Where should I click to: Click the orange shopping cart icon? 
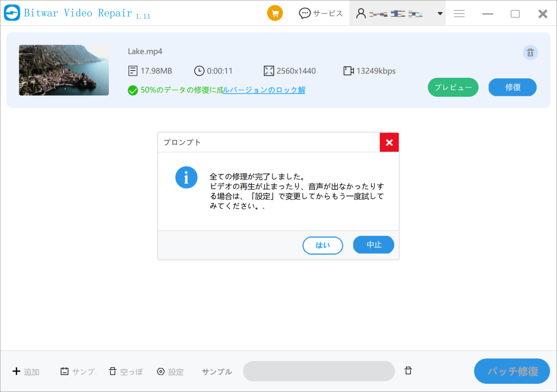(x=275, y=14)
